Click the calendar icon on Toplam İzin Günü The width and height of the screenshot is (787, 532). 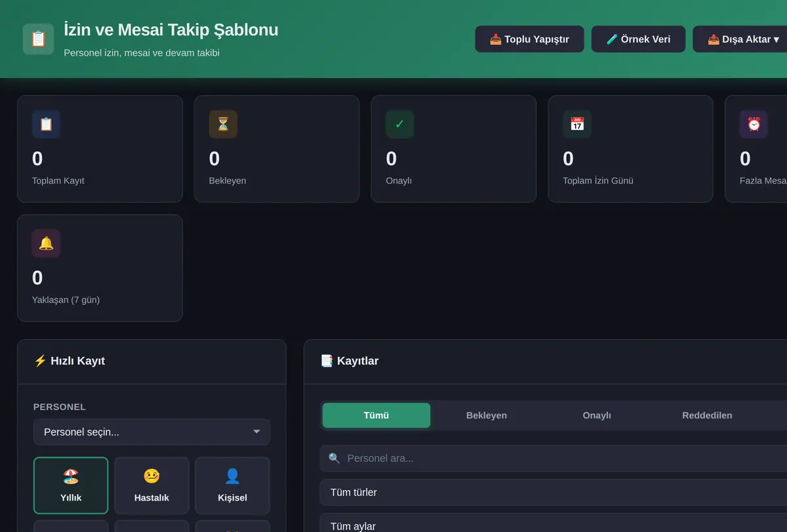coord(576,124)
